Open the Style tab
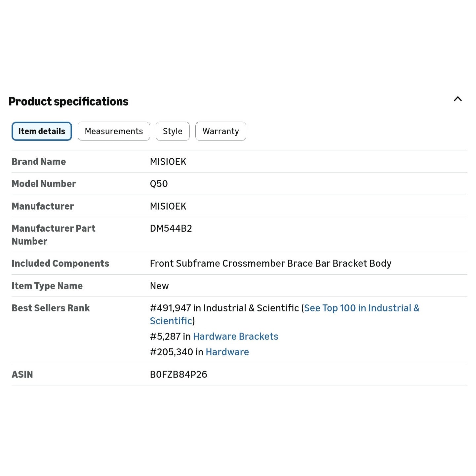The image size is (476, 476). point(173,131)
